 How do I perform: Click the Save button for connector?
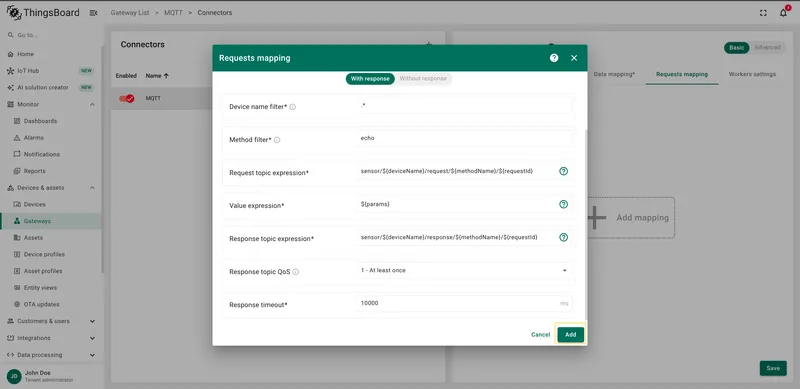pyautogui.click(x=773, y=368)
